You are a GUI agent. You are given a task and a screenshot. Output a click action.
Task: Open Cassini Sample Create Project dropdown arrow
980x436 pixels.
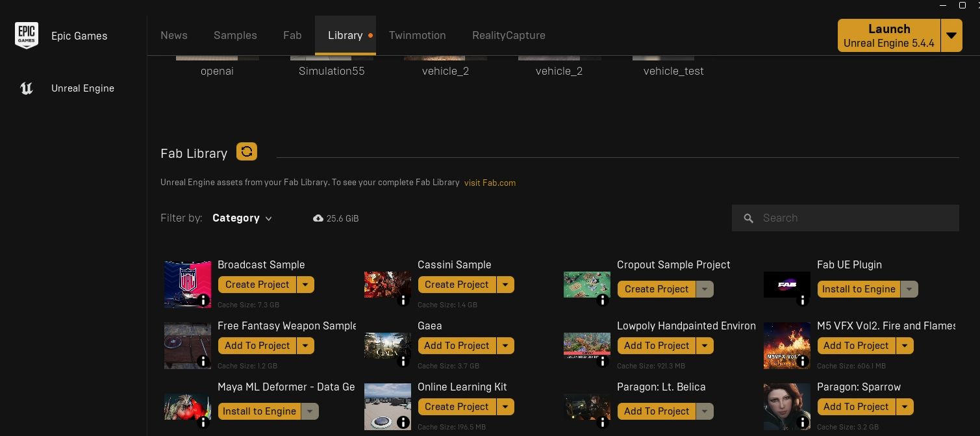coord(506,285)
